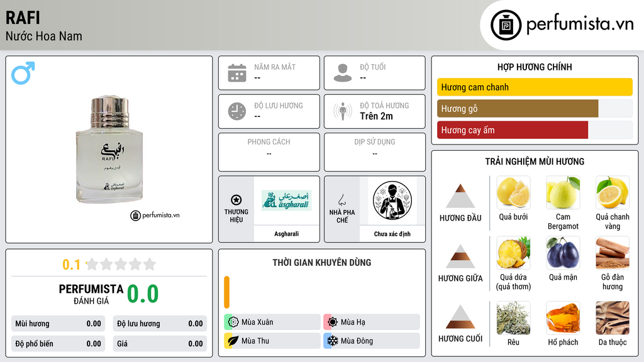
Task: Click the Hương cuối pyramid icon
Action: coord(460,317)
